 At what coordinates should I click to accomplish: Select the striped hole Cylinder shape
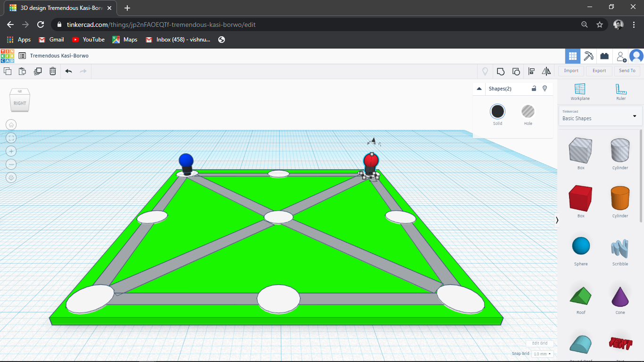[x=620, y=150]
